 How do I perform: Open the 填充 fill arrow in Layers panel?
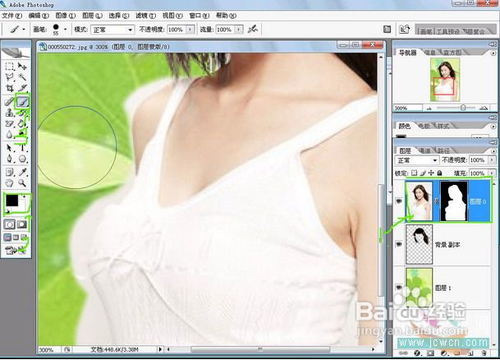tap(492, 173)
